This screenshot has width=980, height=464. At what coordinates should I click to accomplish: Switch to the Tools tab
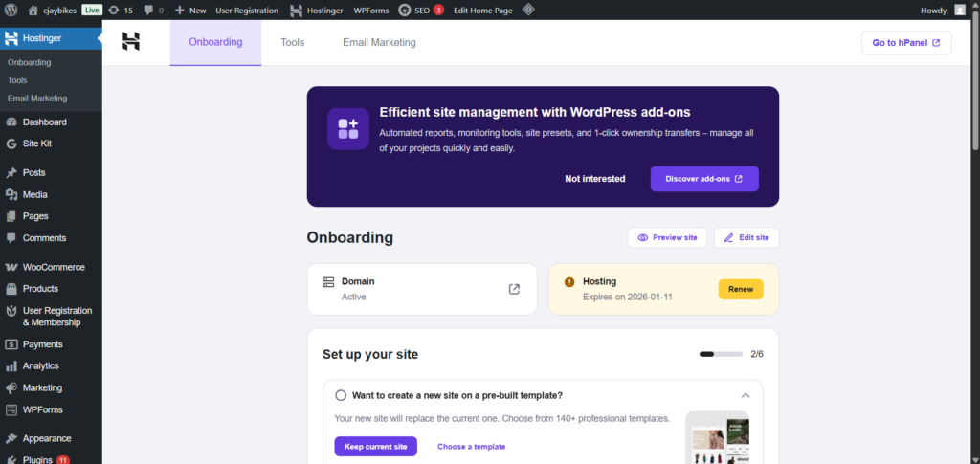click(x=292, y=42)
